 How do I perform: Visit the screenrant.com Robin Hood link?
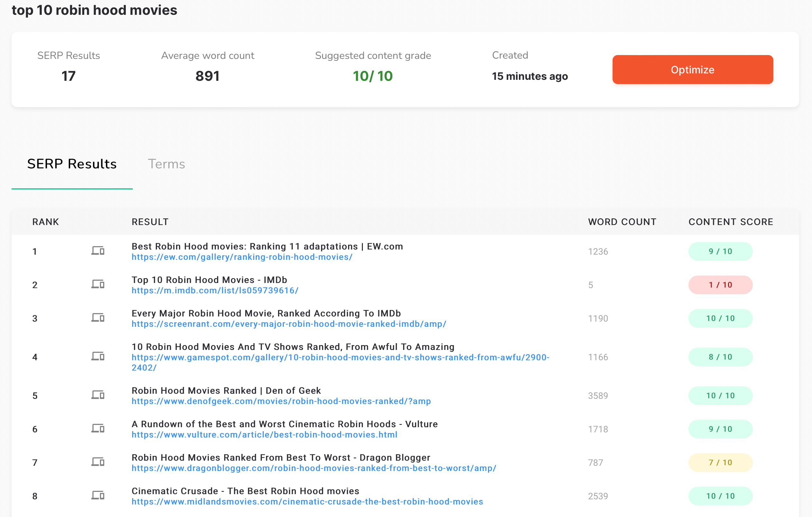[289, 324]
